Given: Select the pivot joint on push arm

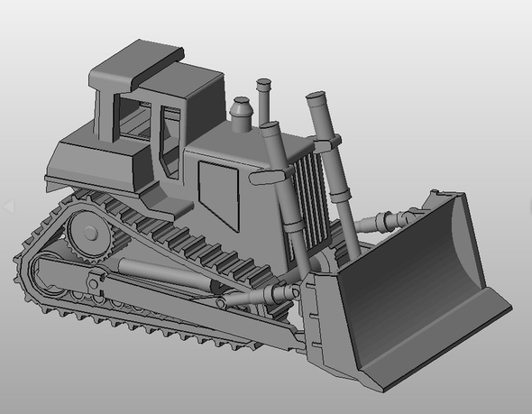Looking at the screenshot, I should 93,282.
